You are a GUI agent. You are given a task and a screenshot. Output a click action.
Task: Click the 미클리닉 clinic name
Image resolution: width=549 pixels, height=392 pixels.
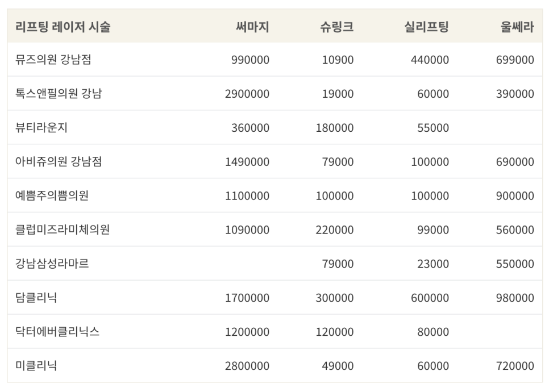click(36, 365)
